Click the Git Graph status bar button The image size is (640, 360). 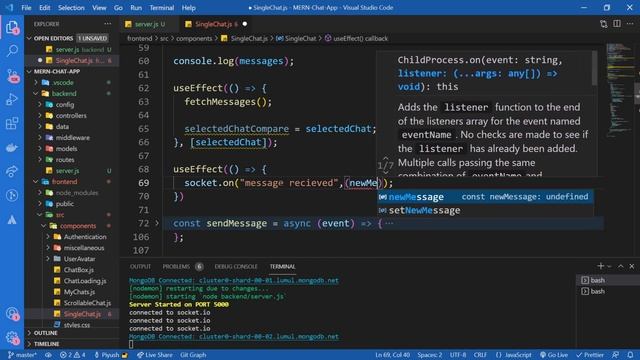coord(193,355)
